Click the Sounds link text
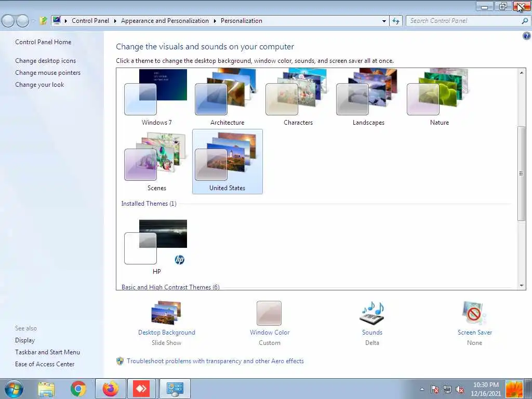 pyautogui.click(x=372, y=332)
